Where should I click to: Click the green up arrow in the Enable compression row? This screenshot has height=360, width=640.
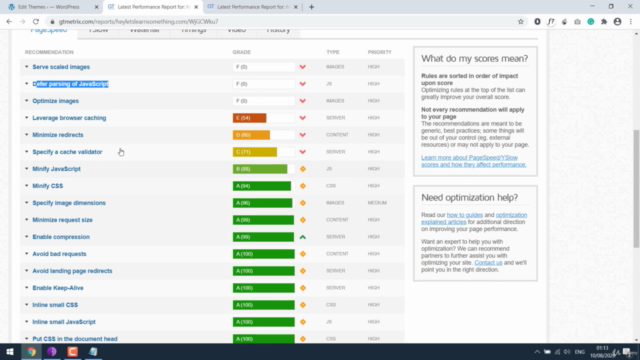302,237
